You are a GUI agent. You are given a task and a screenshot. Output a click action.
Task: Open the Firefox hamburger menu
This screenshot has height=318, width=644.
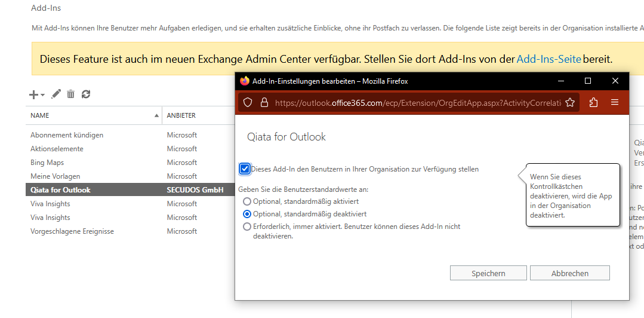coord(615,103)
